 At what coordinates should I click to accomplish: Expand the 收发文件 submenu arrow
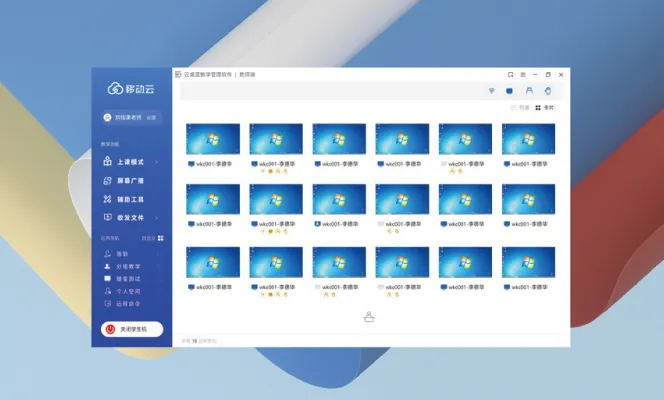pyautogui.click(x=156, y=217)
